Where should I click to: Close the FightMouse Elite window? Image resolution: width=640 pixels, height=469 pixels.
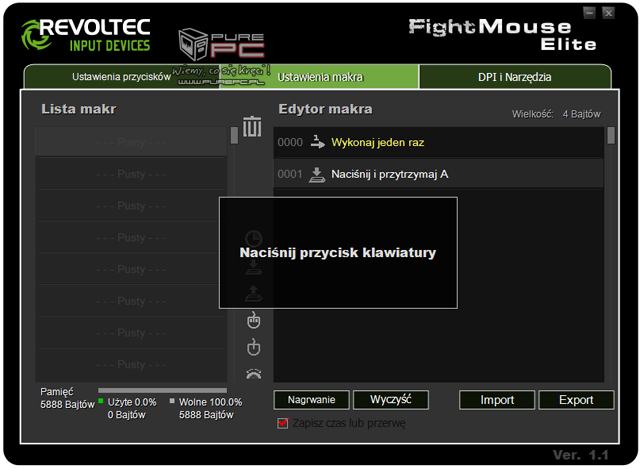608,13
